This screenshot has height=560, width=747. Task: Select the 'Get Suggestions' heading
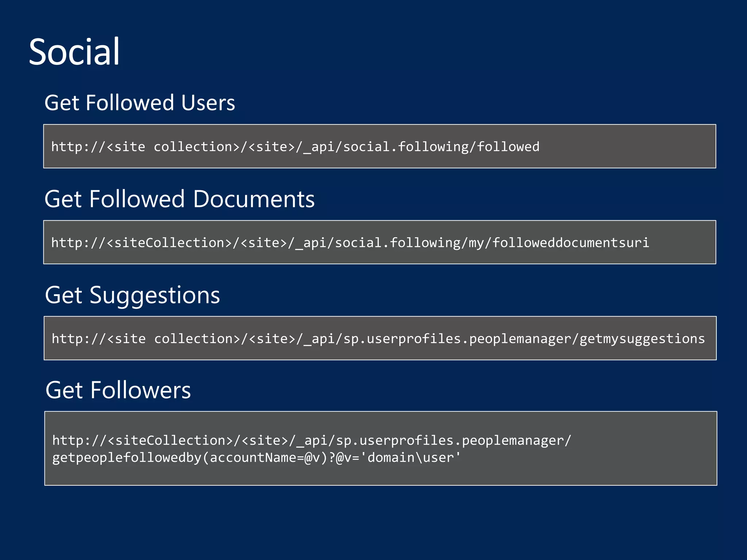pos(132,295)
